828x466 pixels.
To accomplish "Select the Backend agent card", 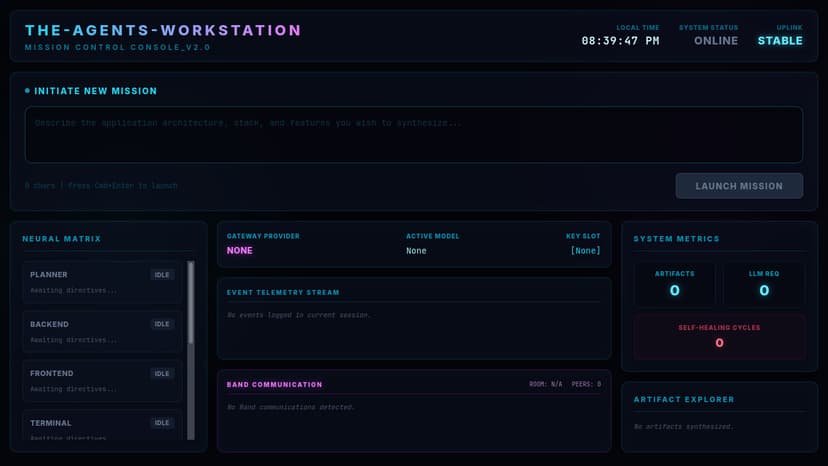I will click(x=102, y=331).
